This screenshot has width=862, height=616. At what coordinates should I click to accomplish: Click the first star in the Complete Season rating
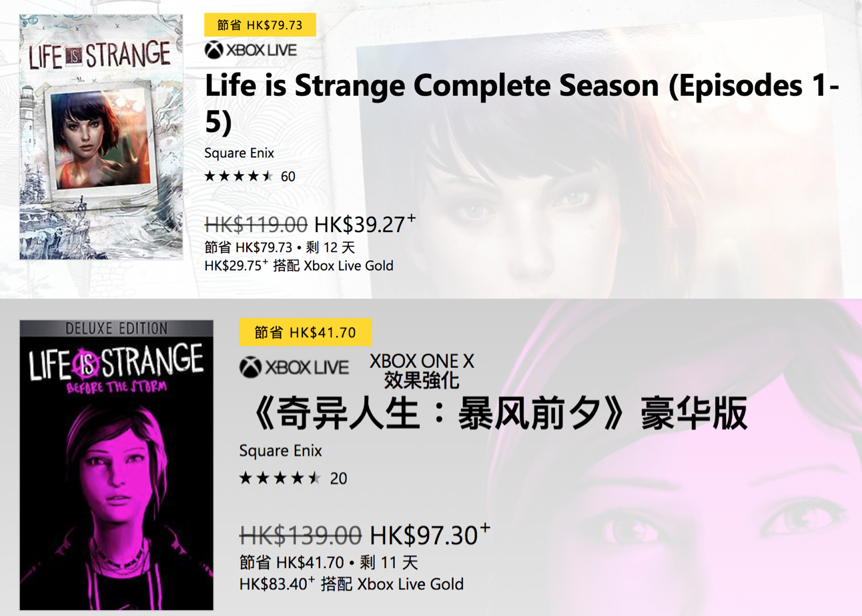210,177
